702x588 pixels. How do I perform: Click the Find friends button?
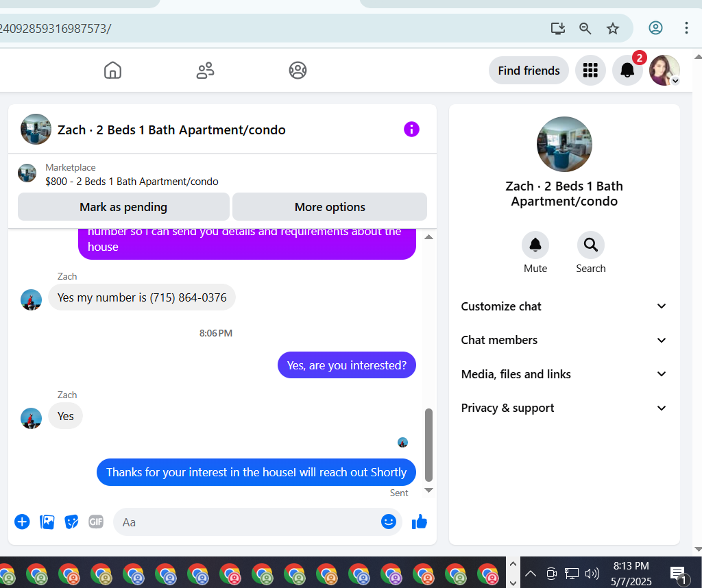(529, 71)
